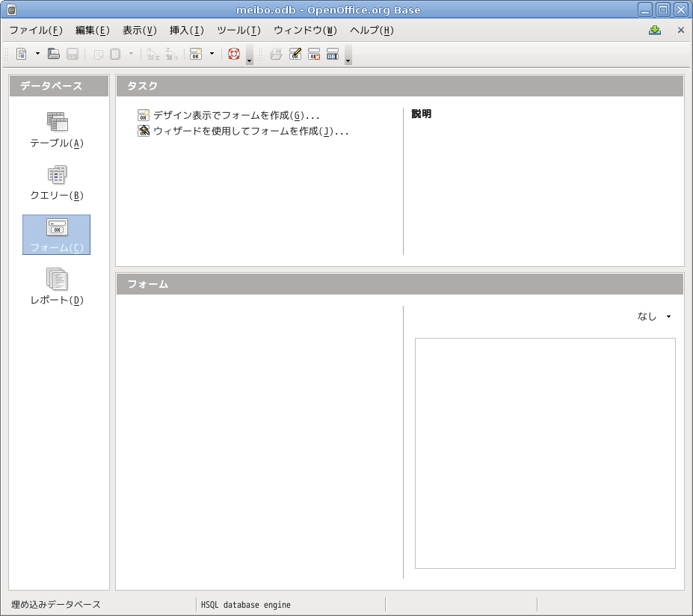Click the Help lifebuoy icon
This screenshot has height=616, width=693.
(x=234, y=54)
